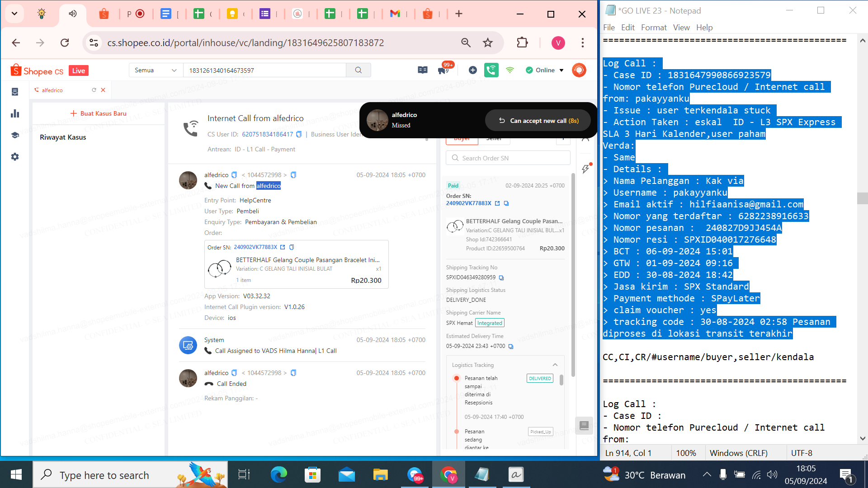Click Buat Kasus Baru button
Viewport: 868px width, 488px height.
[99, 113]
